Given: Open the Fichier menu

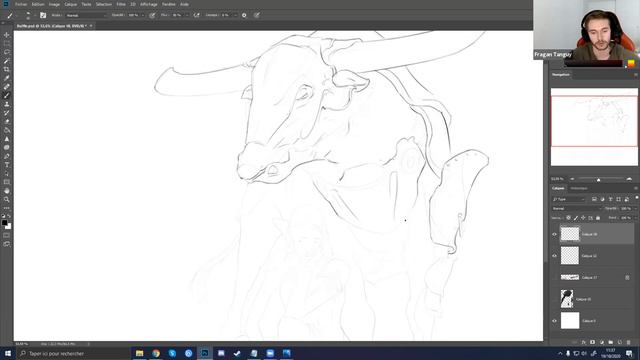Looking at the screenshot, I should 21,4.
